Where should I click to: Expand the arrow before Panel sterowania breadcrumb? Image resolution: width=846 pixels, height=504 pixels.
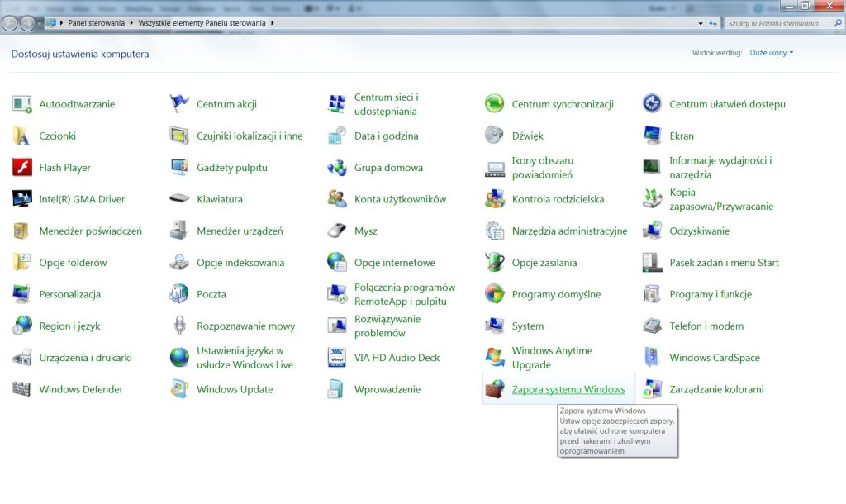point(62,23)
